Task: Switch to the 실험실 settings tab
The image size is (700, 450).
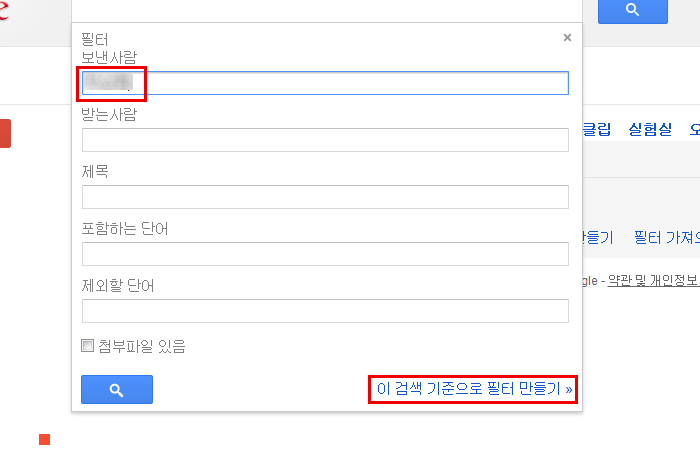Action: 650,129
